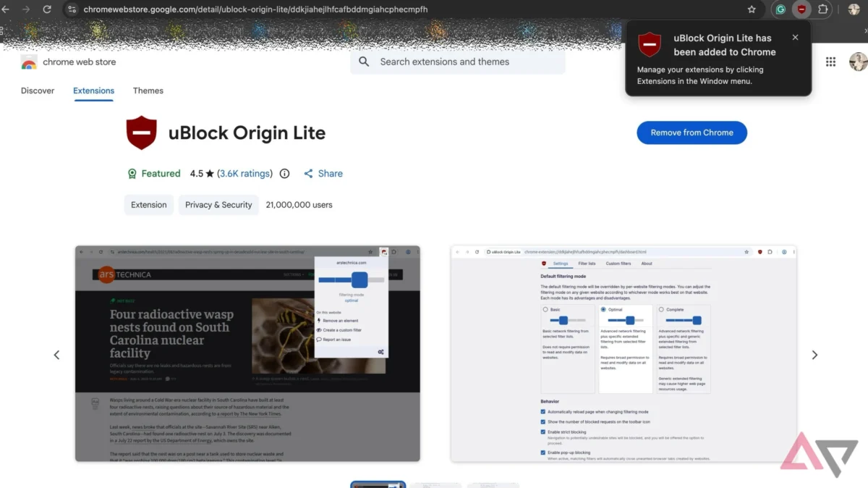Focus the Search extensions and themes field
Viewport: 868px width, 488px height.
(458, 62)
